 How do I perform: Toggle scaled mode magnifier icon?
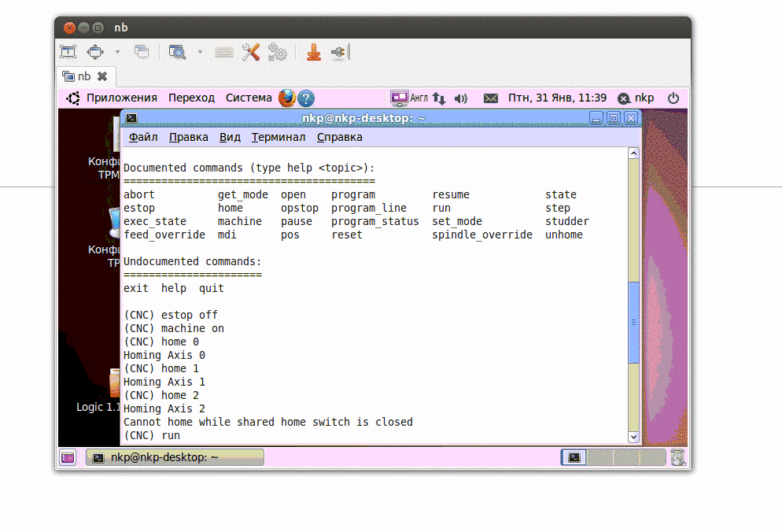pyautogui.click(x=177, y=52)
